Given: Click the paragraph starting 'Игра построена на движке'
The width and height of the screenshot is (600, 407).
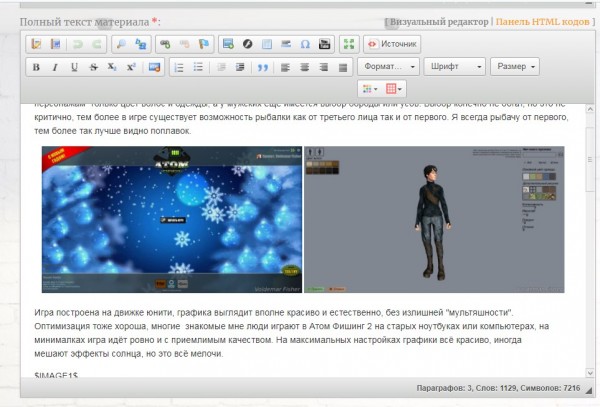Looking at the screenshot, I should [292, 333].
